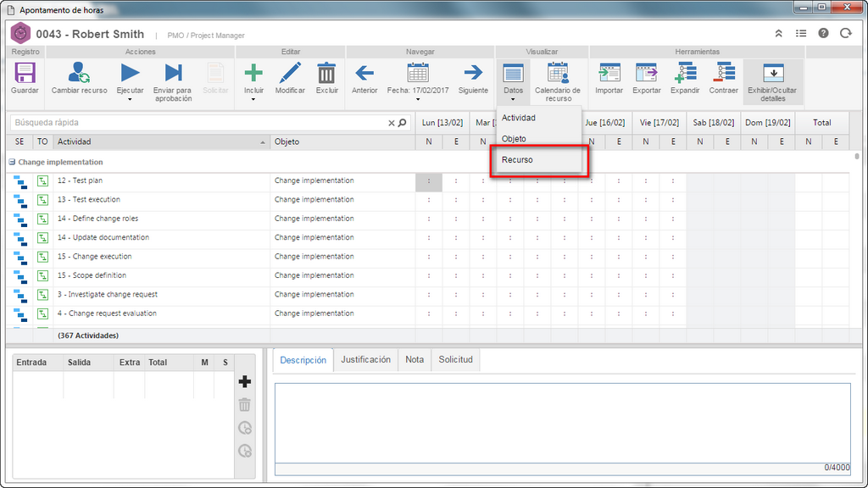Click Lun N cell for Test plan
Image resolution: width=868 pixels, height=488 pixels.
pyautogui.click(x=429, y=181)
